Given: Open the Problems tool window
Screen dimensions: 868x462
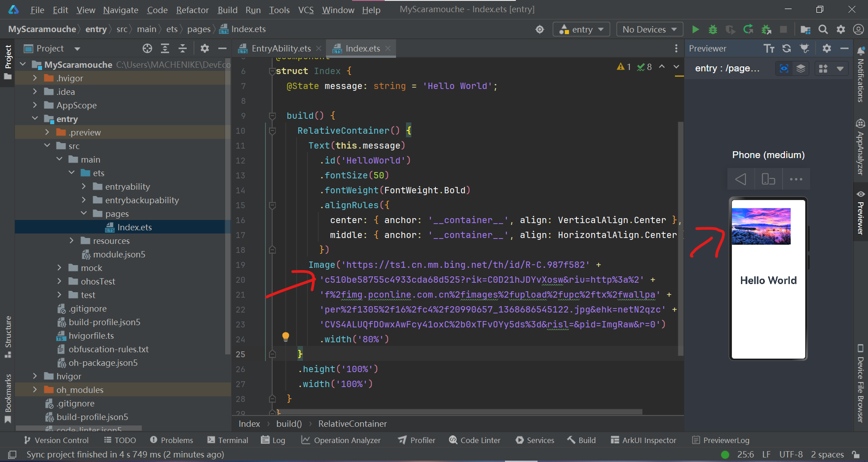Looking at the screenshot, I should point(171,440).
